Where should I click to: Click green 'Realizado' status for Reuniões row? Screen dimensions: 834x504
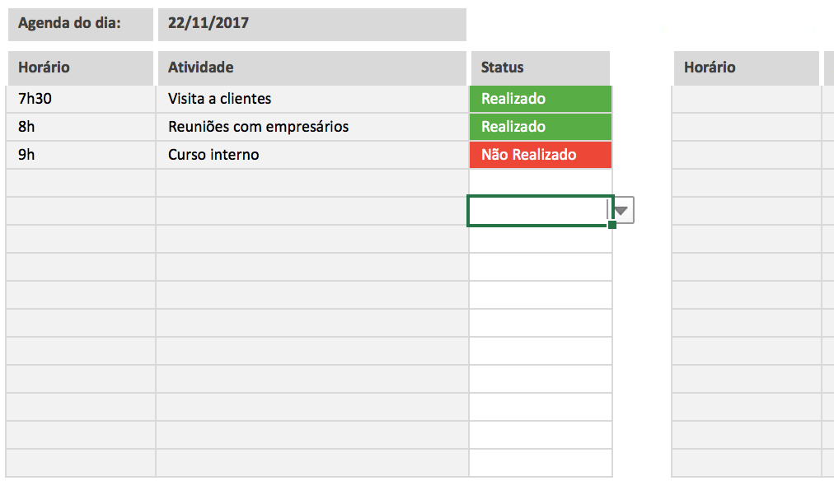point(540,127)
